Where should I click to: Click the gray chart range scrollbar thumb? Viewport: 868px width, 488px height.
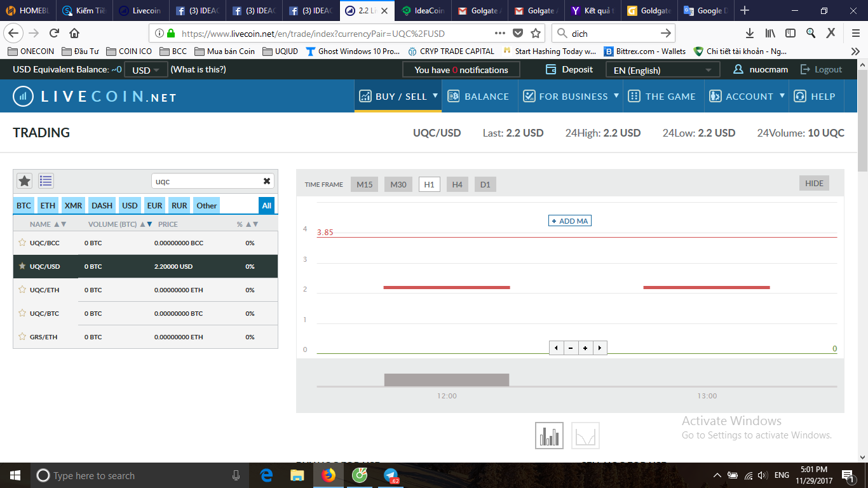tap(447, 380)
